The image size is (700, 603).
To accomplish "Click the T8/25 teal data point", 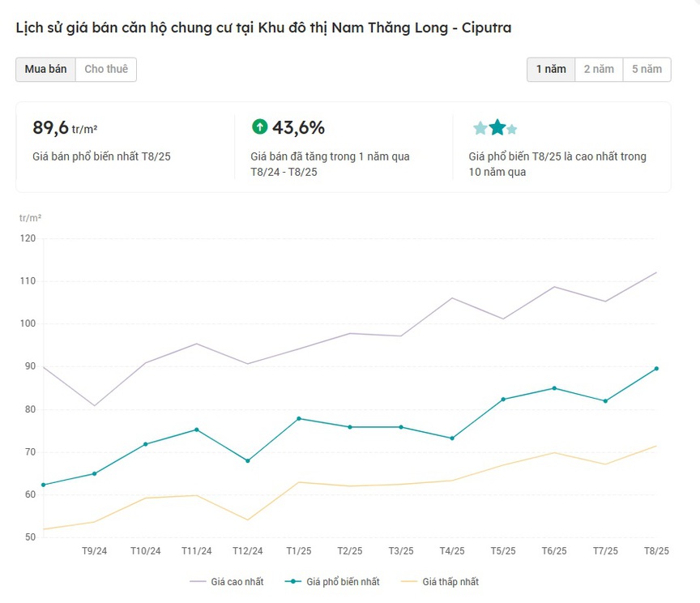I will [656, 369].
